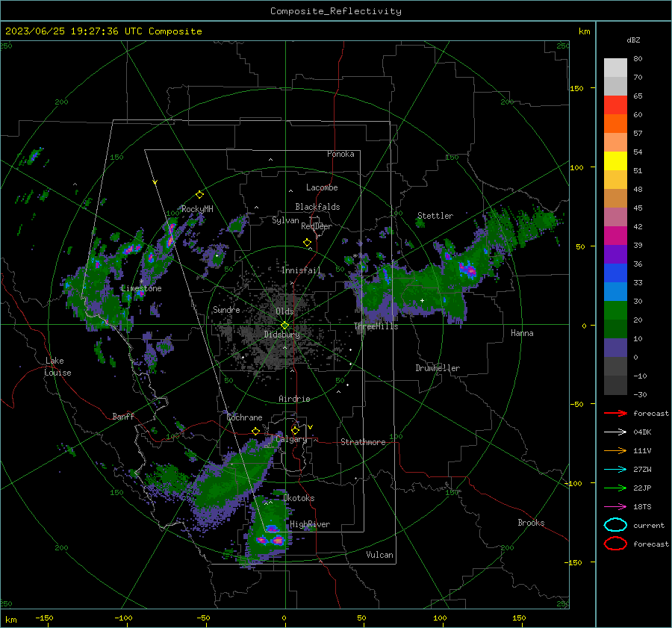The height and width of the screenshot is (628, 672).
Task: Select the HighRiver label
Action: (310, 524)
